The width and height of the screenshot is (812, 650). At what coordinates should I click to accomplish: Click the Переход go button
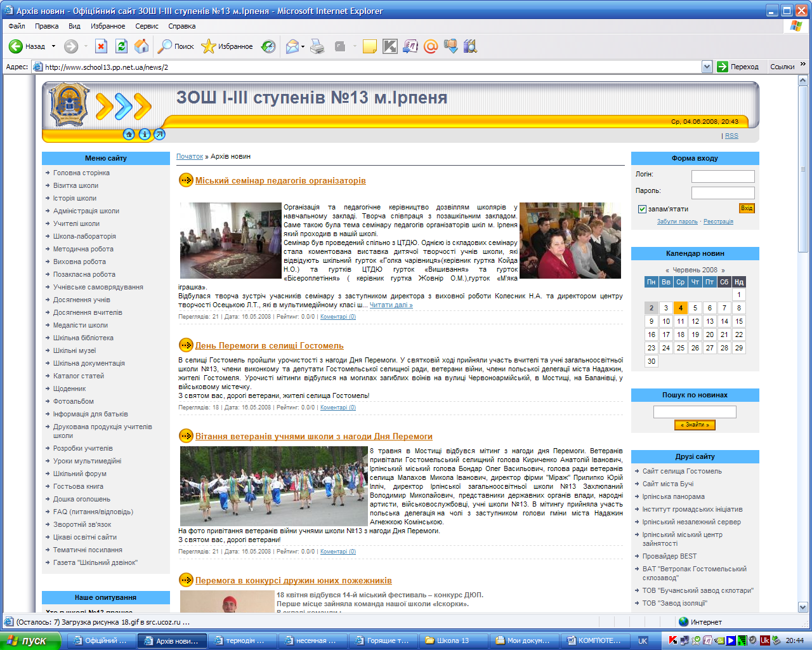pyautogui.click(x=738, y=67)
